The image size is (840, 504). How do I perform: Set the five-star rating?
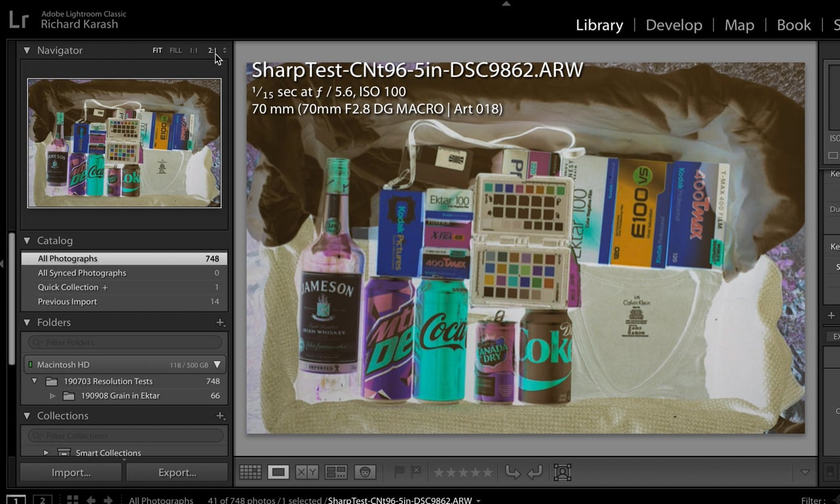pos(487,472)
